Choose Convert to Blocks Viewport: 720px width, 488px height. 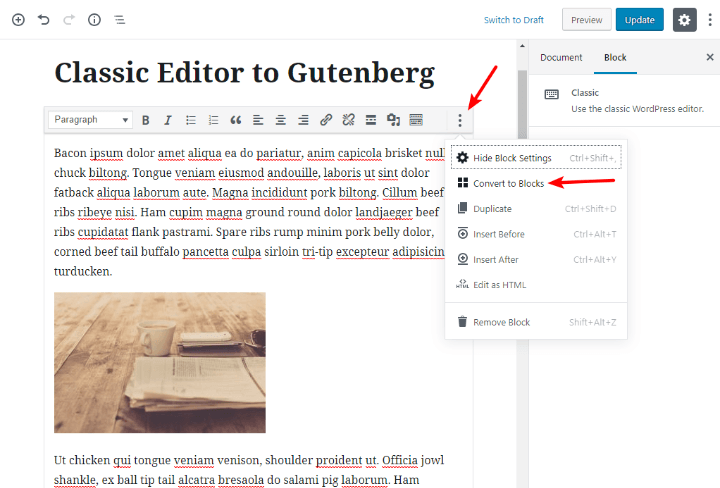point(536,183)
